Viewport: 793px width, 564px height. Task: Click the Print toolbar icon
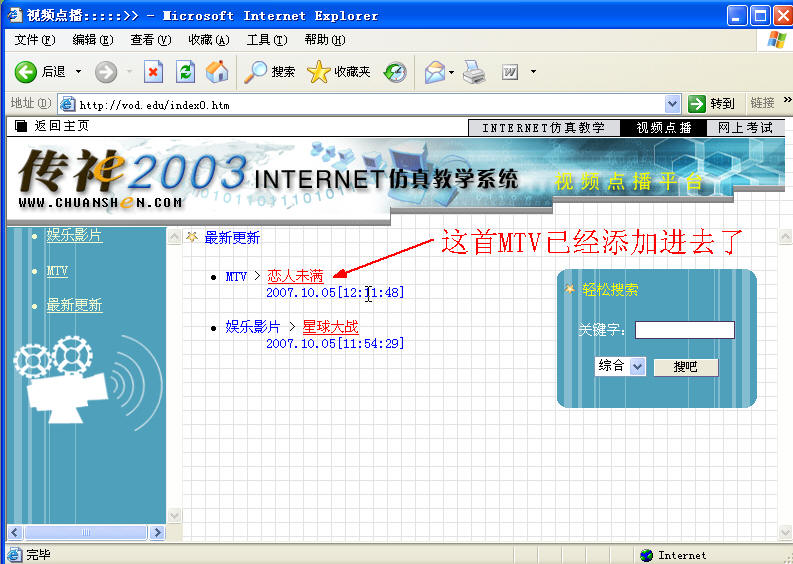pyautogui.click(x=474, y=72)
